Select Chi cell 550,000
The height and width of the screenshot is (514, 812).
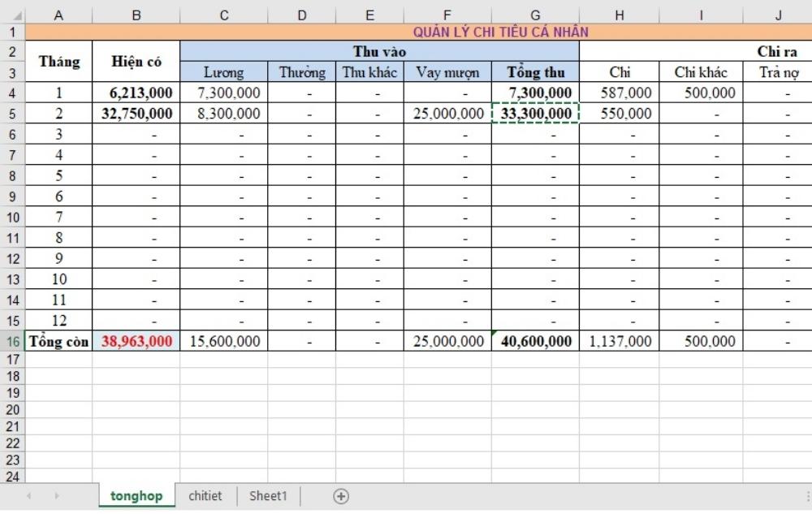point(620,114)
